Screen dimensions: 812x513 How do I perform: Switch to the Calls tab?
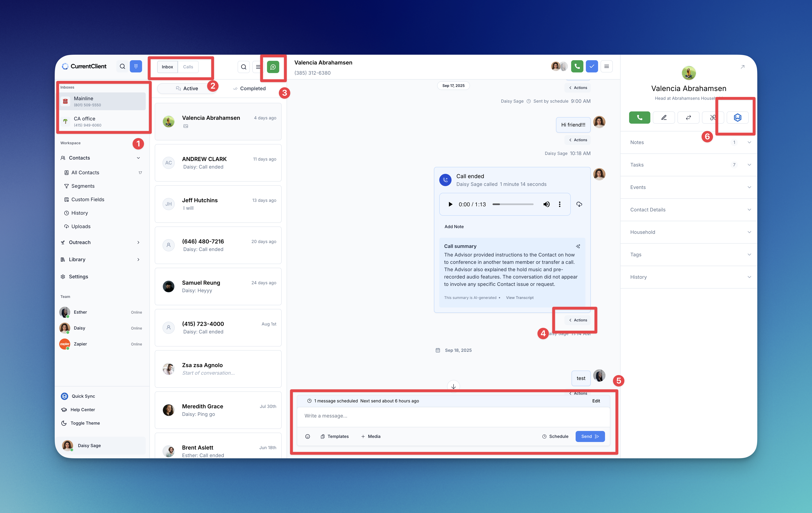point(188,67)
